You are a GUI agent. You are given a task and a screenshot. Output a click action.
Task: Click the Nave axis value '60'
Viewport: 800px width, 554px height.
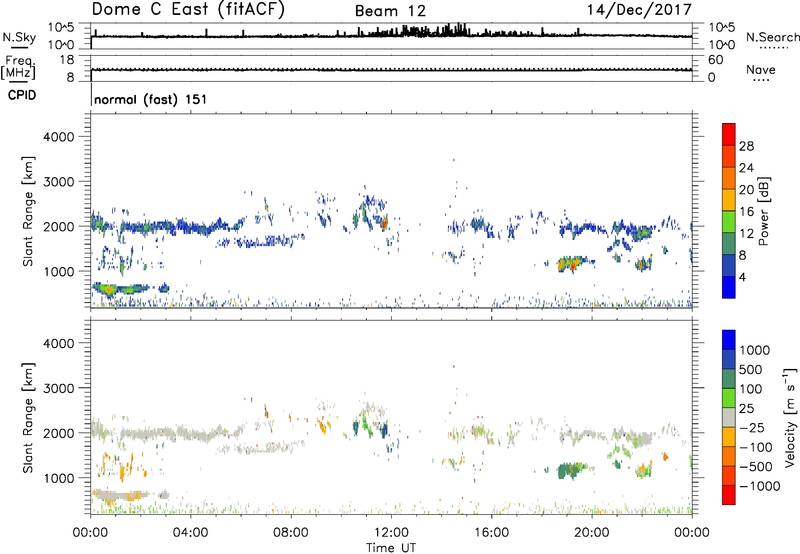click(x=715, y=60)
